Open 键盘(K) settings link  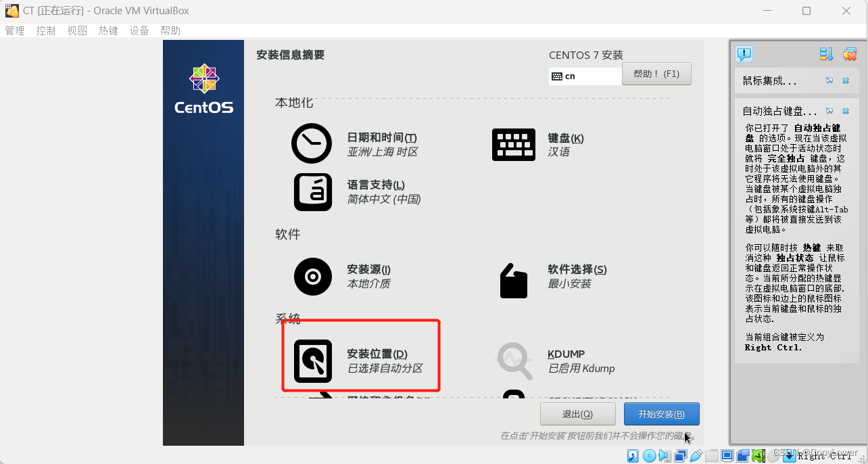pos(566,138)
